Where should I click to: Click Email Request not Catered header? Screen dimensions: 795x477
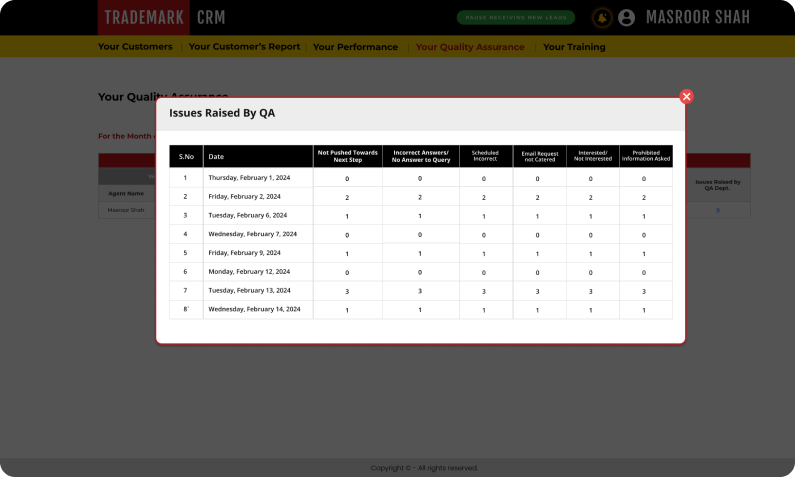click(x=539, y=156)
